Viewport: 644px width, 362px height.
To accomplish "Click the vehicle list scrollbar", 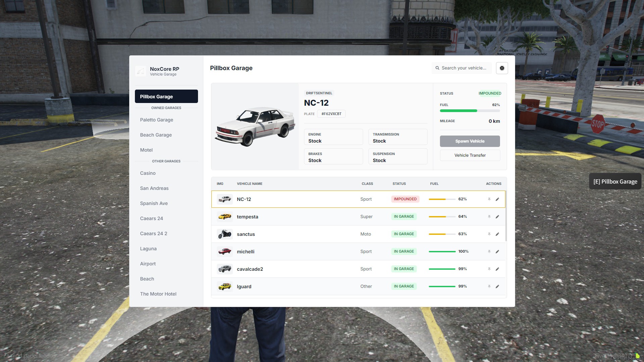I will [x=506, y=216].
